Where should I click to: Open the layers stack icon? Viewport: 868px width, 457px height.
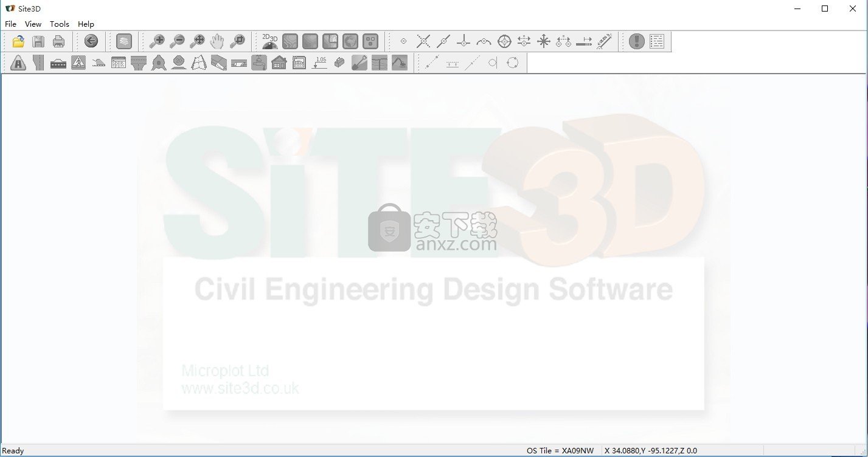pyautogui.click(x=124, y=41)
